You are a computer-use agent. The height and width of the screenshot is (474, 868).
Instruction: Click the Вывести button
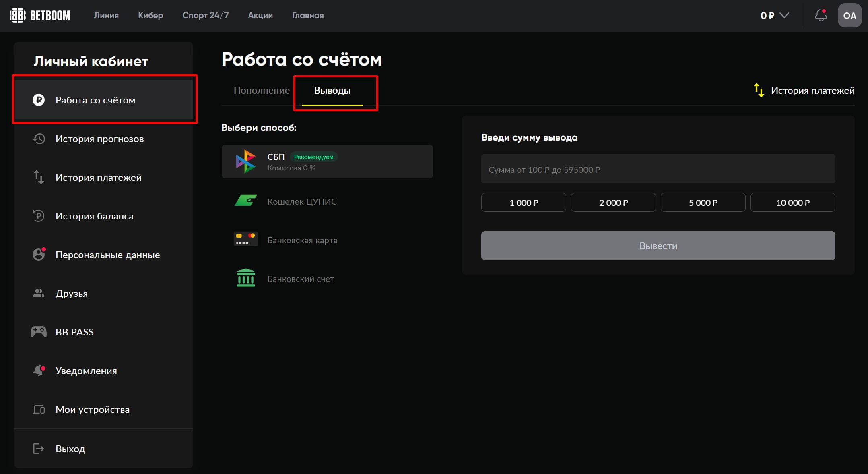658,246
